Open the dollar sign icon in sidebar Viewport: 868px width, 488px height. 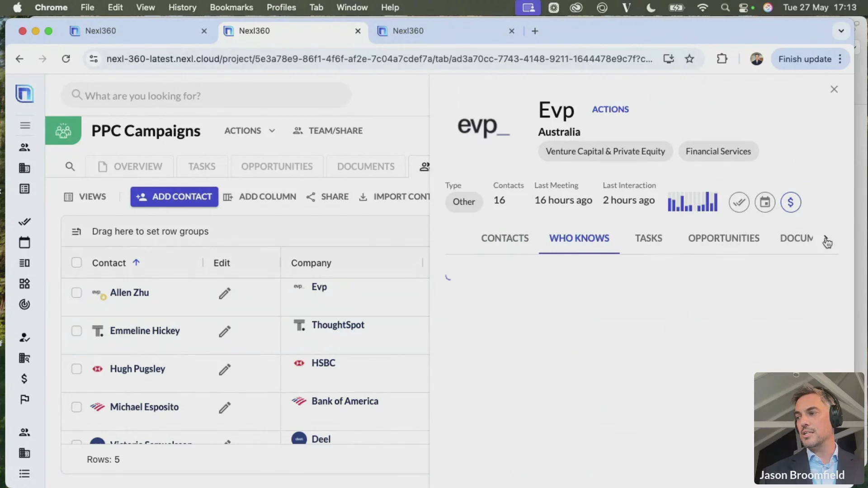[x=24, y=378]
